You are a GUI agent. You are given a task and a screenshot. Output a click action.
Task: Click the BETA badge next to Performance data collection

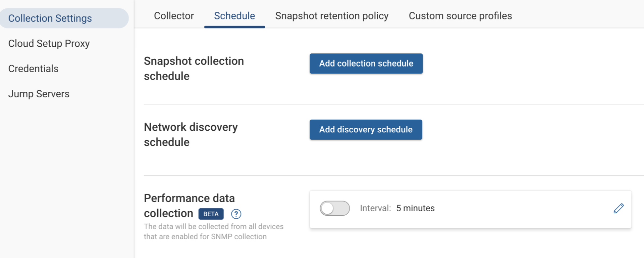click(211, 214)
